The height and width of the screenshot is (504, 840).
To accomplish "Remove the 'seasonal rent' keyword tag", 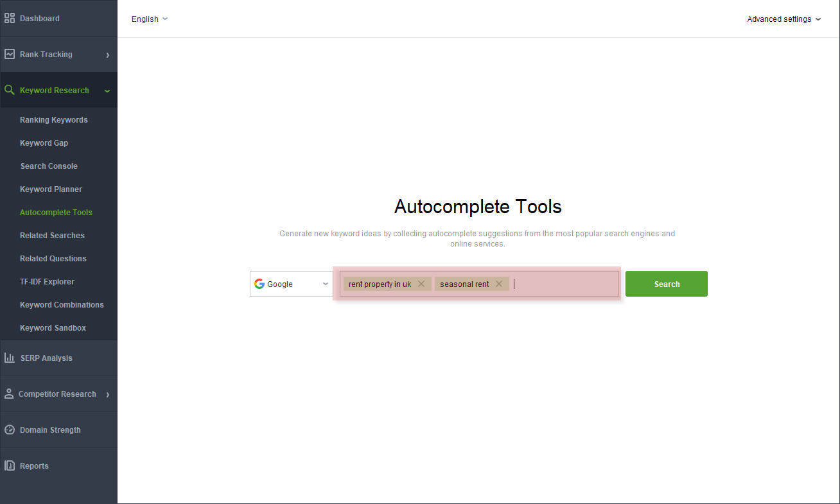I will (499, 284).
